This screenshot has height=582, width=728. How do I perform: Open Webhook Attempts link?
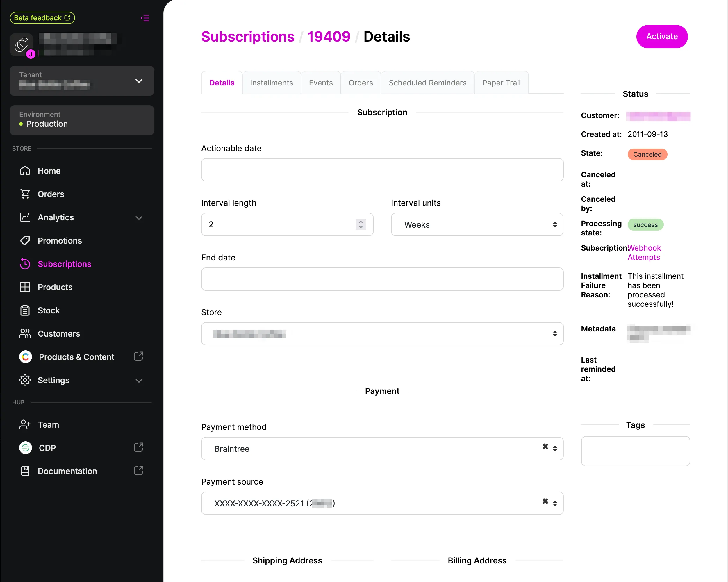pos(644,253)
